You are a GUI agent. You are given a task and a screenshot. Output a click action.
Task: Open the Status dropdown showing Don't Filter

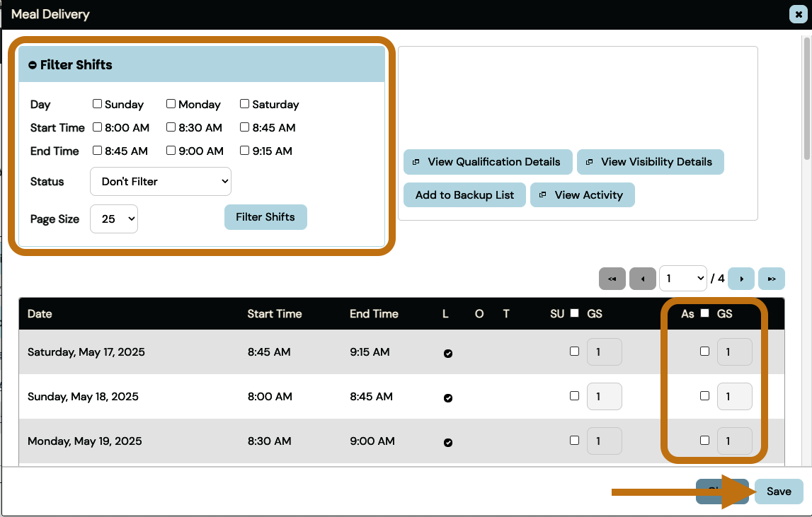click(x=161, y=182)
